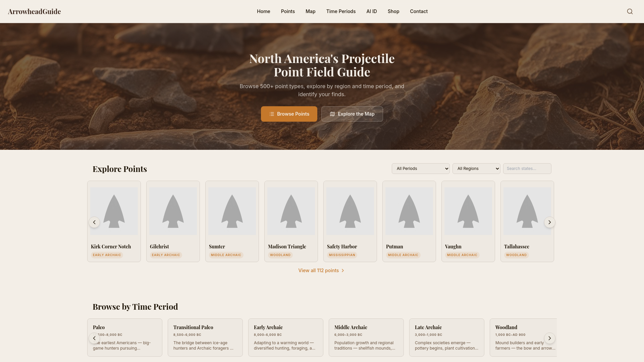Click the Browse Points button
This screenshot has width=644, height=362.
pos(289,114)
